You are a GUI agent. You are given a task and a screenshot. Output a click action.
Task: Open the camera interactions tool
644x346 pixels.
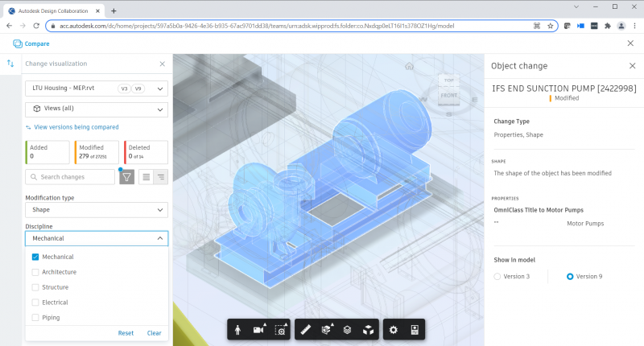pyautogui.click(x=258, y=330)
